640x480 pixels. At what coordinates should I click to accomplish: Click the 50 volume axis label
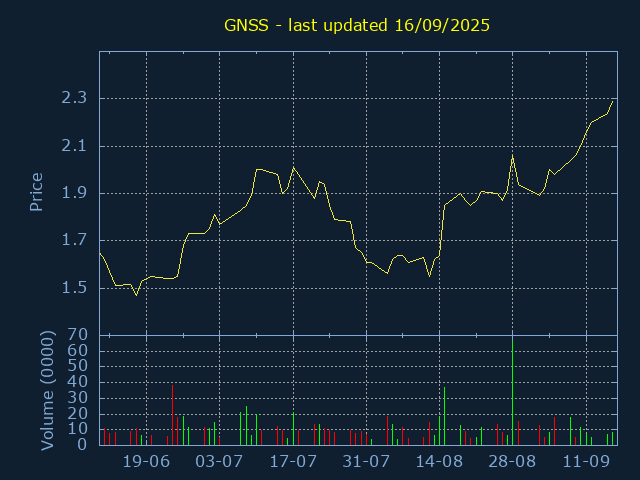(x=78, y=366)
